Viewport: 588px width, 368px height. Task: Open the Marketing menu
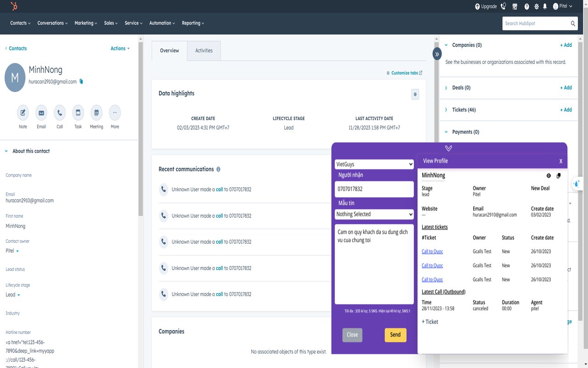[x=86, y=23]
